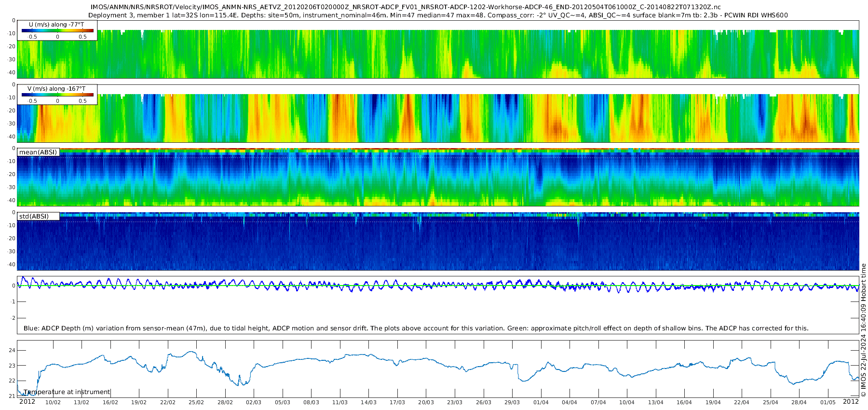The height and width of the screenshot is (410, 868).
Task: Click the '10/02' date tick label
Action: pyautogui.click(x=53, y=402)
